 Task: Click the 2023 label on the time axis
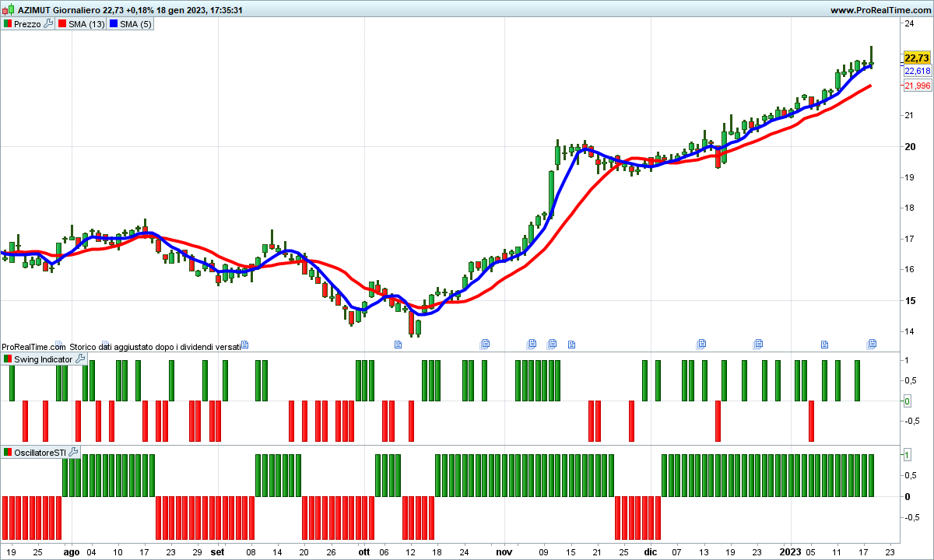pyautogui.click(x=790, y=553)
